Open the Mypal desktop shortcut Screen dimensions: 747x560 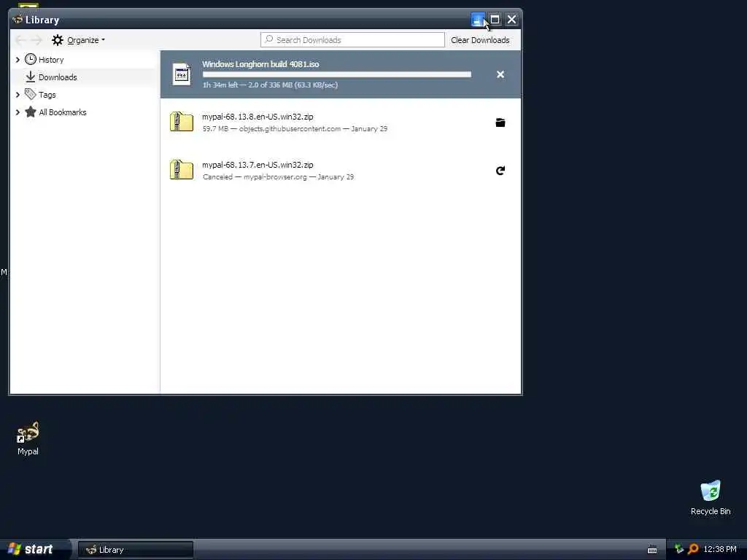click(x=28, y=438)
